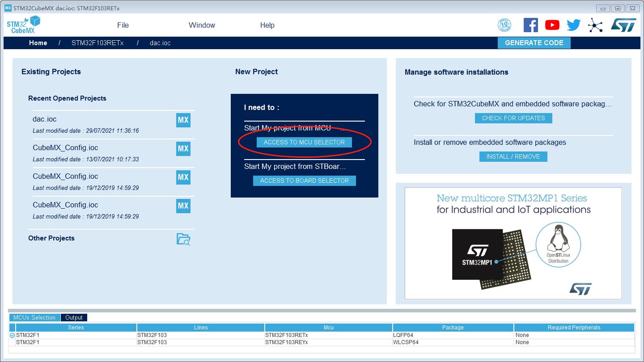Open the File menu
644x362 pixels.
(123, 25)
